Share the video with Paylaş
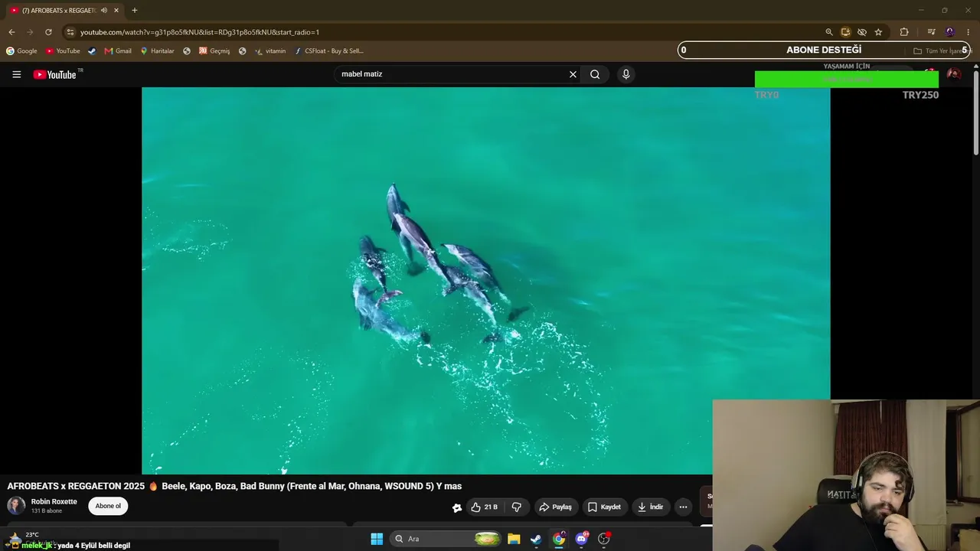980x551 pixels. pos(555,507)
